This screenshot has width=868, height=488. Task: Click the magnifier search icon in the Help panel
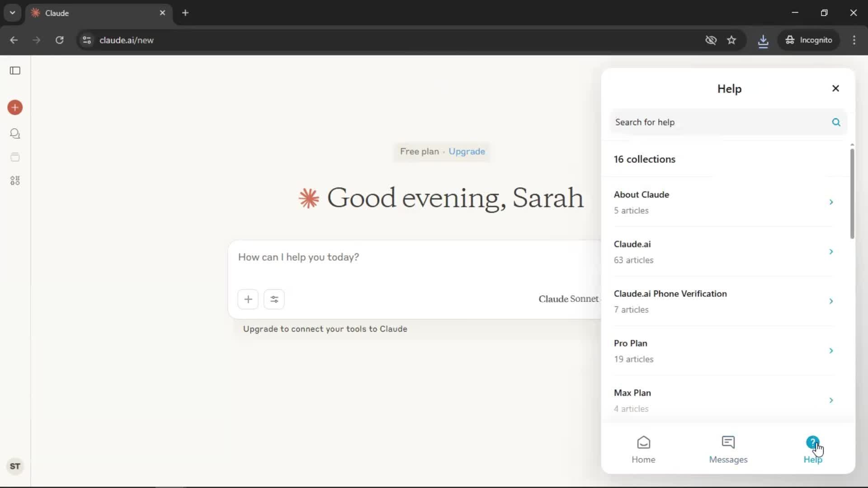(x=836, y=122)
